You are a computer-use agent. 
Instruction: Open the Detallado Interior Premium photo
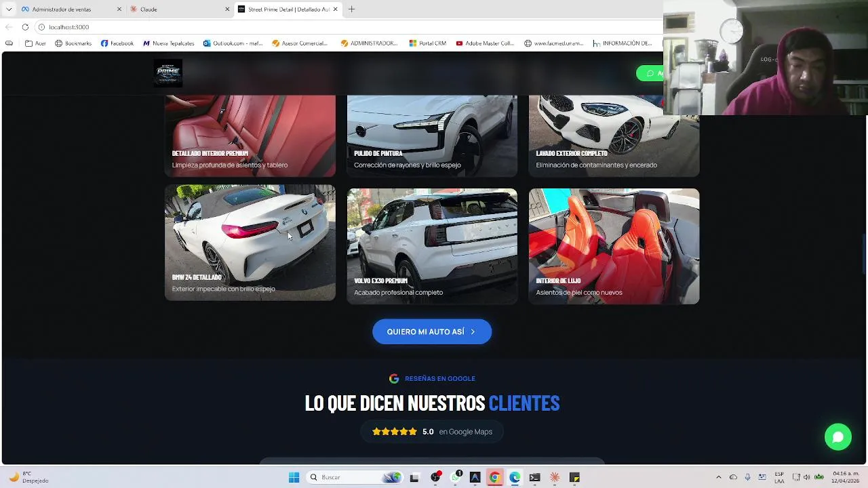(250, 136)
